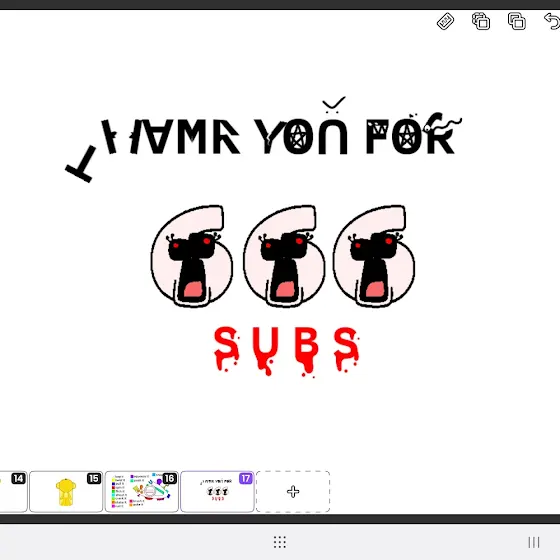Click the middle screaming 6 character
The image size is (560, 560).
[284, 256]
